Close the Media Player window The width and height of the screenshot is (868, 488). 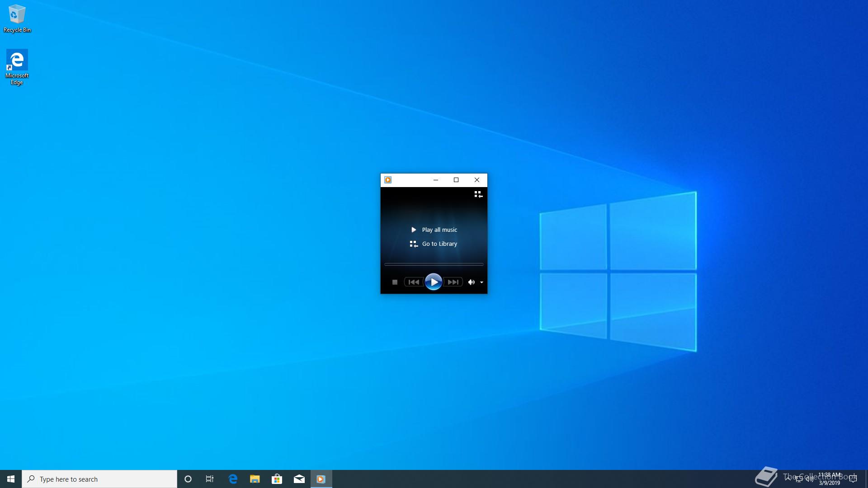pyautogui.click(x=477, y=180)
